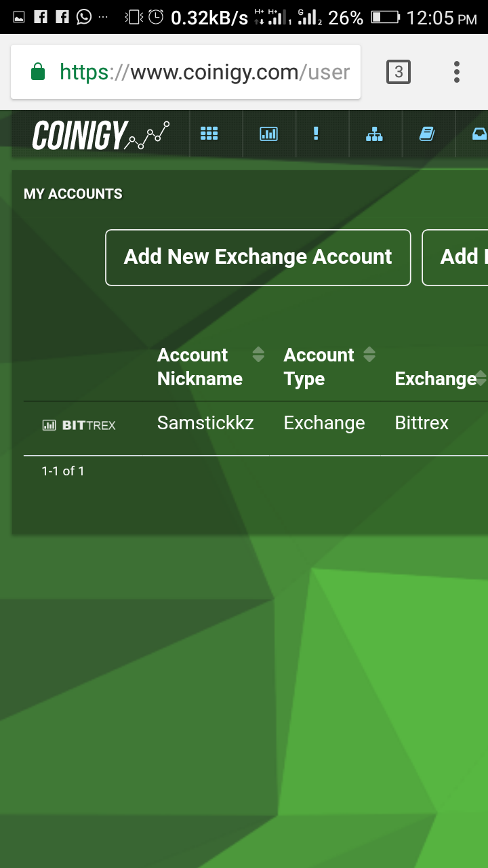Viewport: 488px width, 868px height.
Task: Sort by Account Type column arrows
Action: (369, 354)
